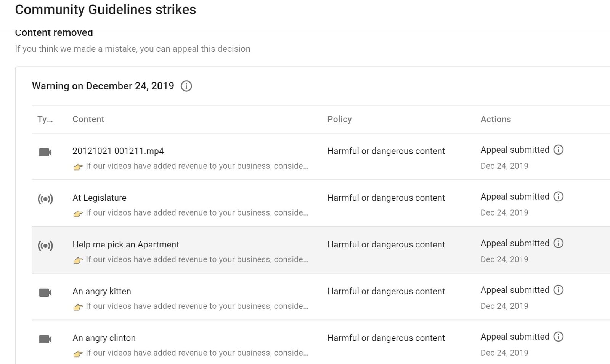Open the 20121021 001211.mp4 video title
The height and width of the screenshot is (364, 610).
(118, 151)
